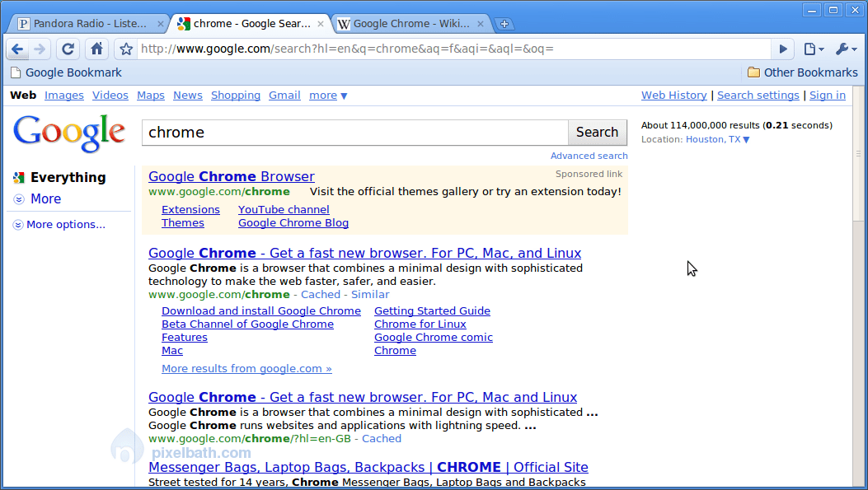Open the more dropdown in top navigation
This screenshot has width=868, height=490.
click(328, 96)
